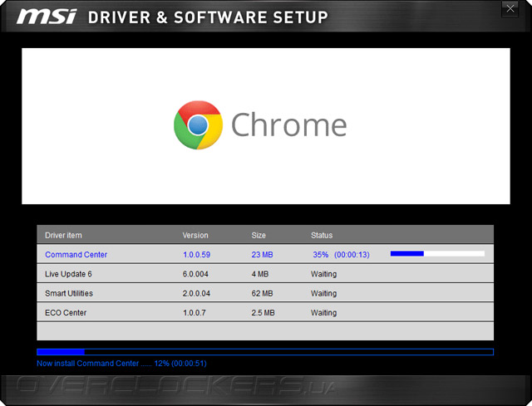
Task: Click 'DRIVER & SOFTWARE SETUP' title text
Action: click(x=208, y=17)
